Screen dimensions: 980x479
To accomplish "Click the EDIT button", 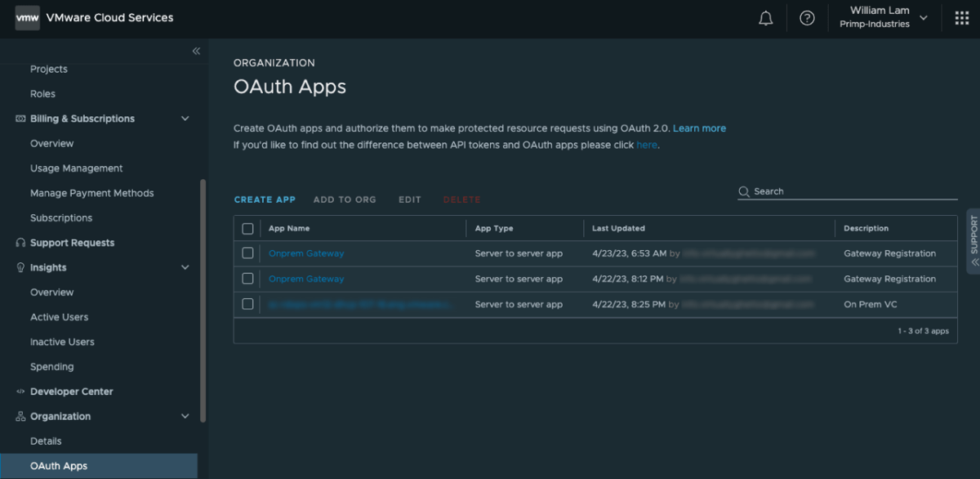I will [410, 199].
